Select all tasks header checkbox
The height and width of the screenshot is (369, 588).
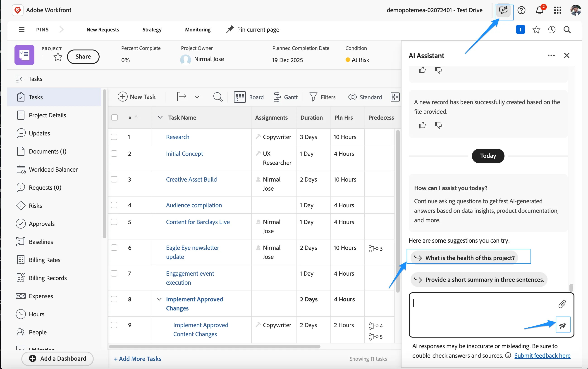tap(114, 117)
